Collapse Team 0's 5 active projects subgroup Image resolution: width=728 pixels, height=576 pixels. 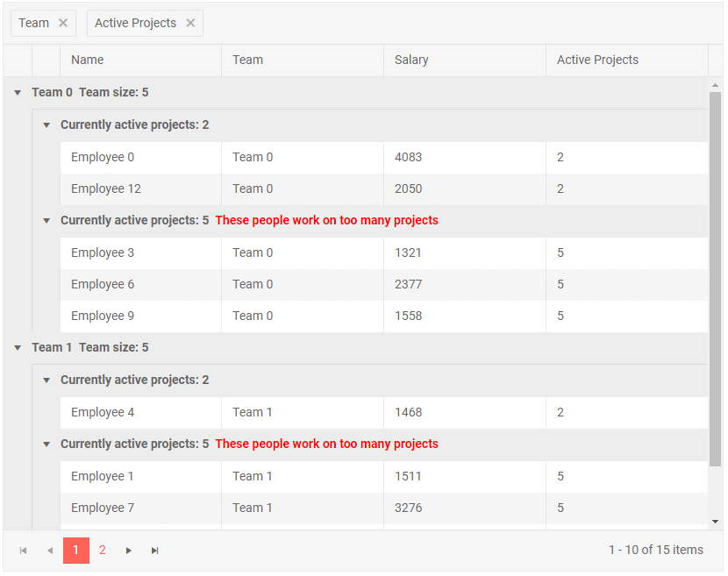point(46,221)
